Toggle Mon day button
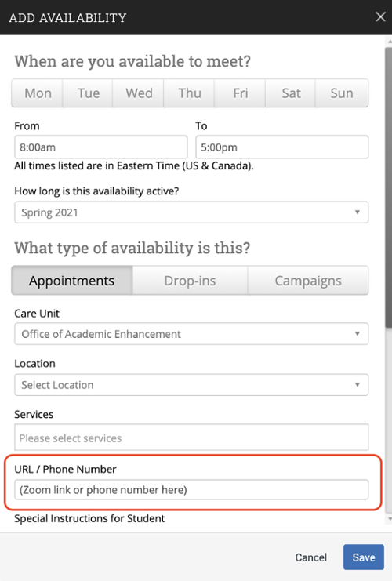392x581 pixels. coord(37,93)
